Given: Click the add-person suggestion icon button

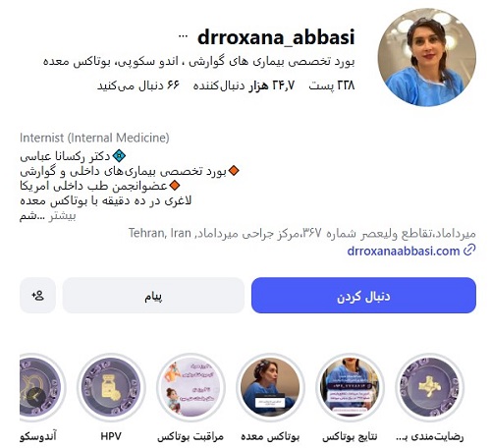Looking at the screenshot, I should 37,296.
